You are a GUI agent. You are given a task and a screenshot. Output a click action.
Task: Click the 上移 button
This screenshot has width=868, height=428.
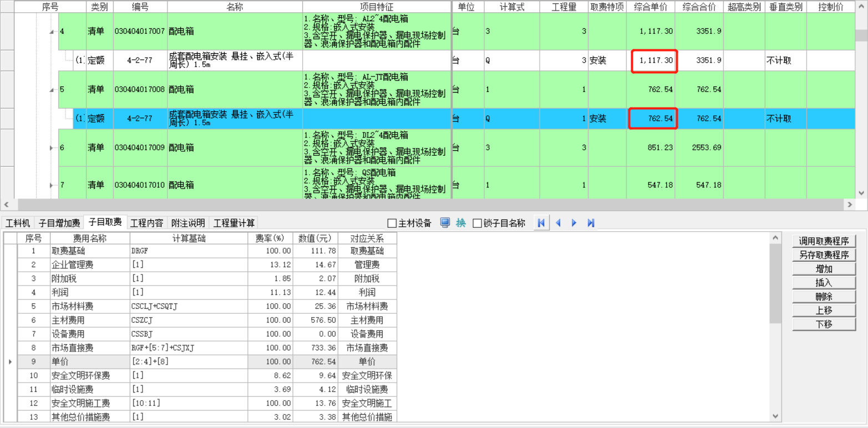[x=824, y=310]
